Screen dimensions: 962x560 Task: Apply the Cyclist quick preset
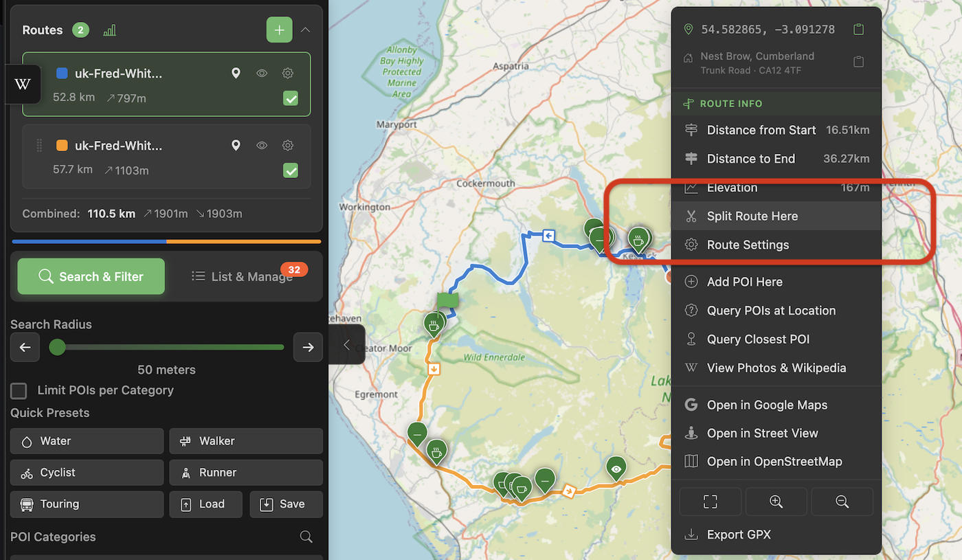pyautogui.click(x=87, y=473)
